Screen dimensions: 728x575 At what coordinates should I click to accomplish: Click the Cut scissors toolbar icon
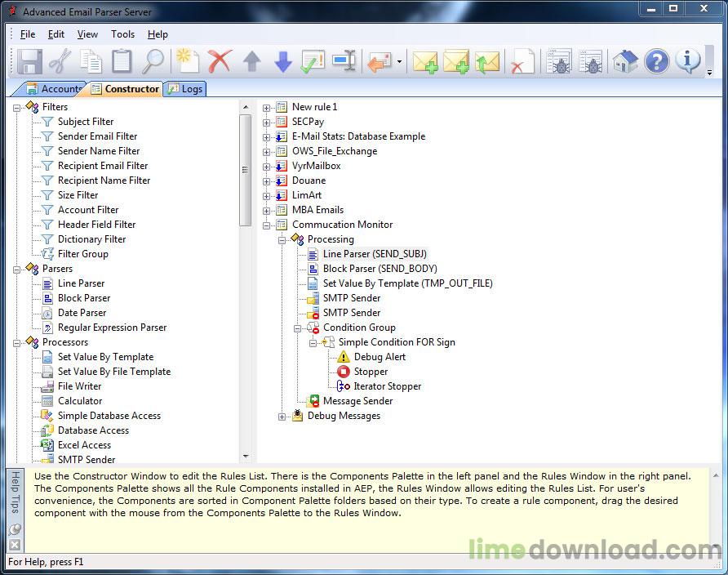pos(60,61)
